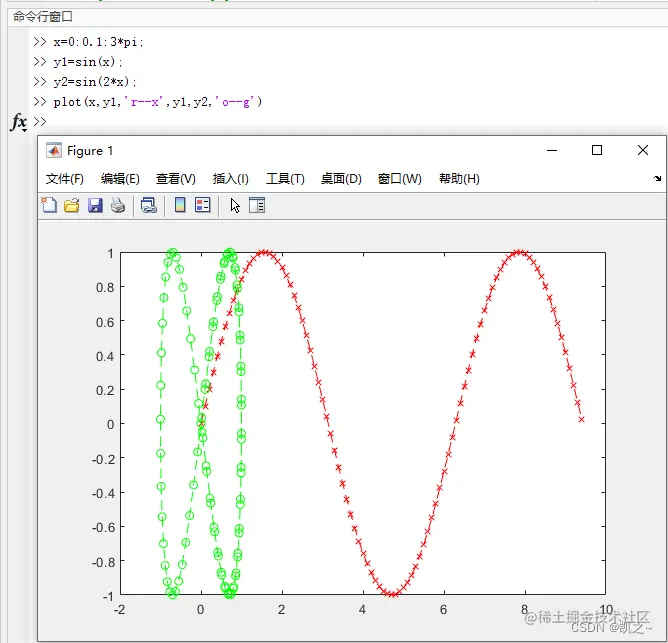
Task: Open the 工具(T) menu
Action: [285, 179]
